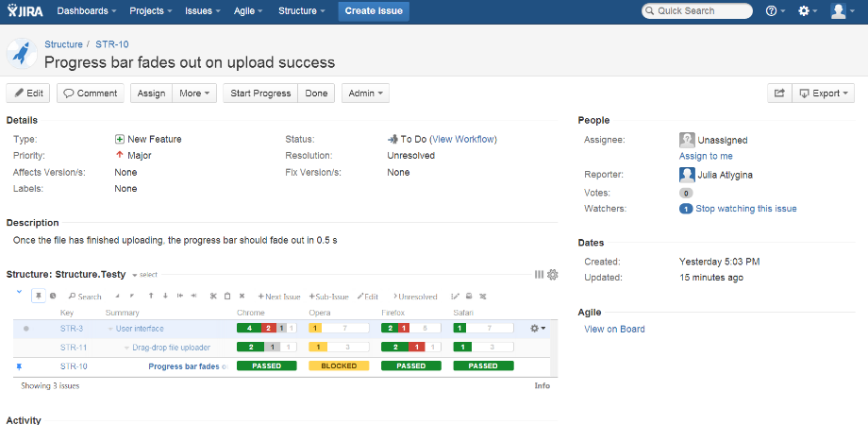Click the history clock icon in Structure toolbar
This screenshot has width=868, height=425.
coord(53,296)
